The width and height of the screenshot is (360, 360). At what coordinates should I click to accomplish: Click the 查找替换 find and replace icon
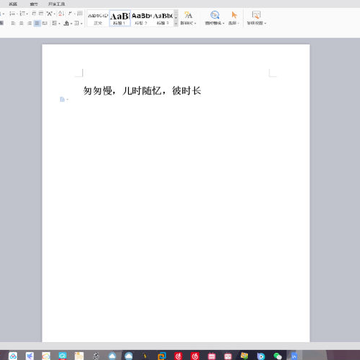click(x=215, y=15)
